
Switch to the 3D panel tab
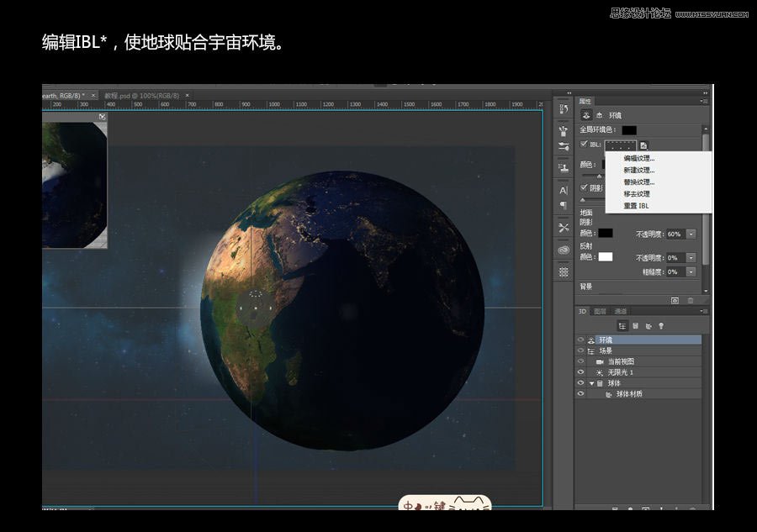582,312
